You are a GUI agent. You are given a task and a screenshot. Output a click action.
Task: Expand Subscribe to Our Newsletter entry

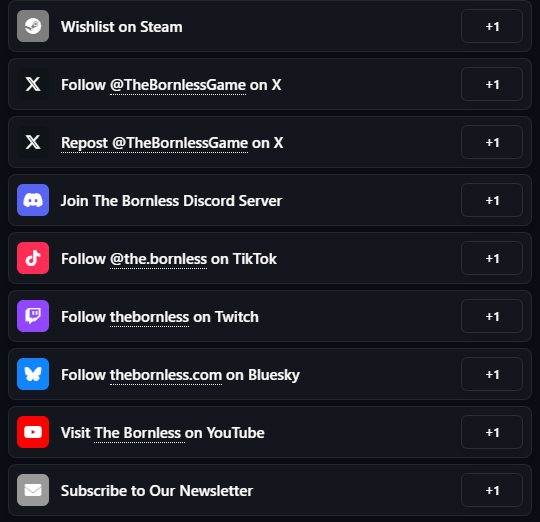coord(270,490)
